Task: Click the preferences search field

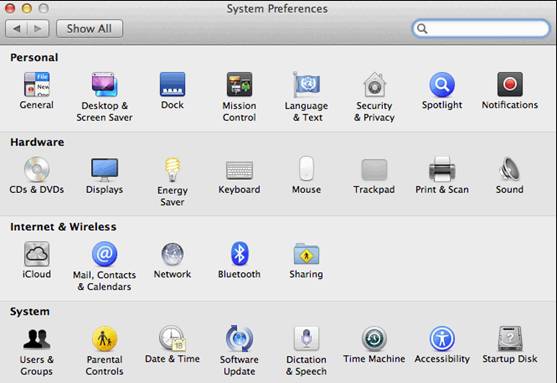Action: 481,28
